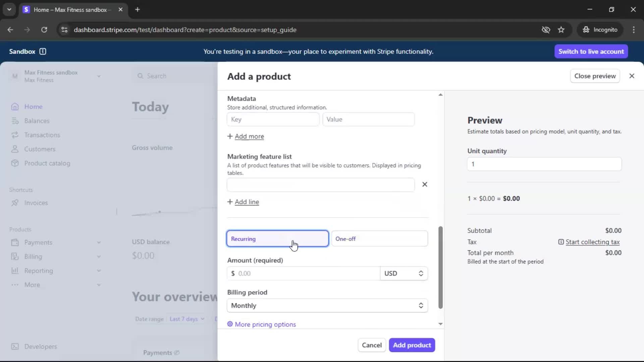The width and height of the screenshot is (644, 362).
Task: Click the tax info icon
Action: [560, 242]
